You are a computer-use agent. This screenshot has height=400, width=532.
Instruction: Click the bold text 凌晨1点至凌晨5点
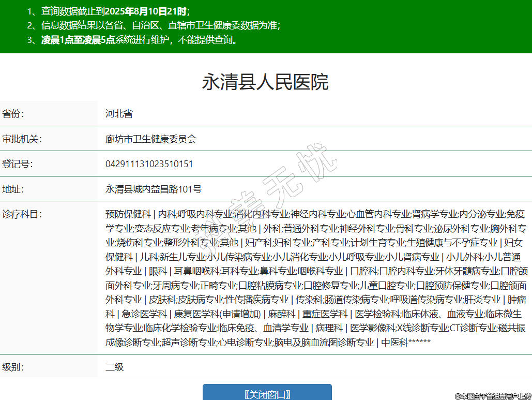[78, 40]
